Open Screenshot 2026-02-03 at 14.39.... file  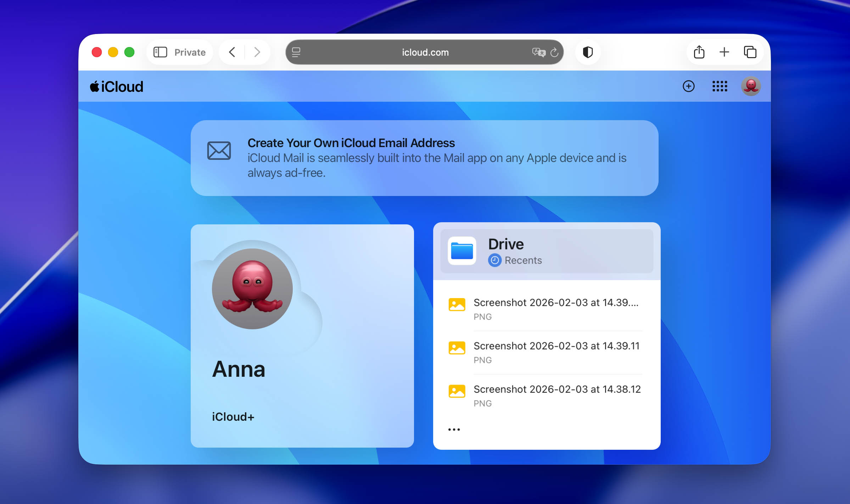coord(546,309)
